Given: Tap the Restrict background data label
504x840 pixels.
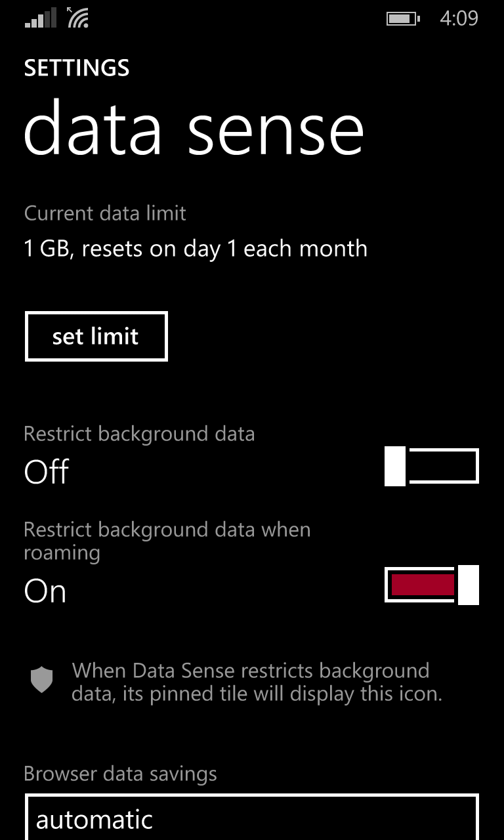Looking at the screenshot, I should (x=139, y=434).
